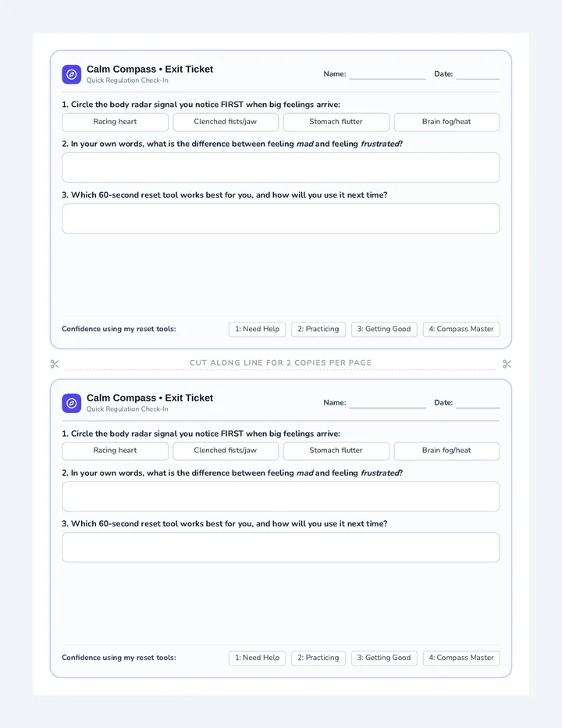This screenshot has height=728, width=562.
Task: Select 'Racing heart' on the top ticket
Action: 115,122
